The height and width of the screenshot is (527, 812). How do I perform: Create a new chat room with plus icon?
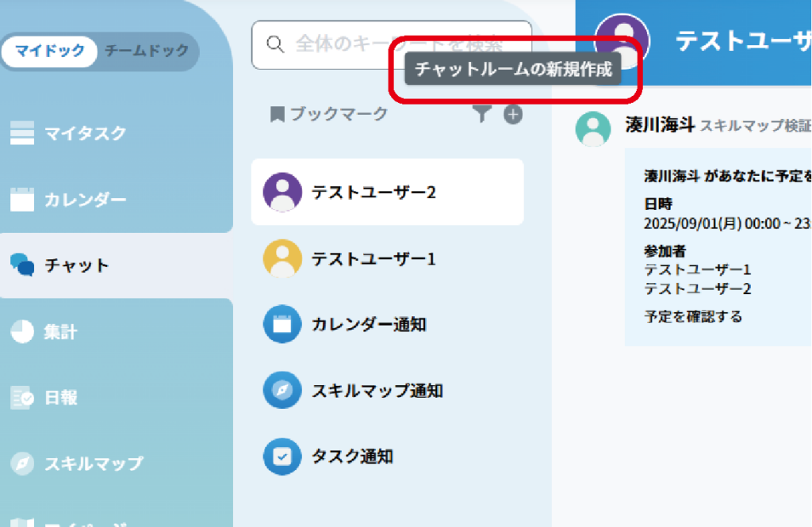pos(513,114)
